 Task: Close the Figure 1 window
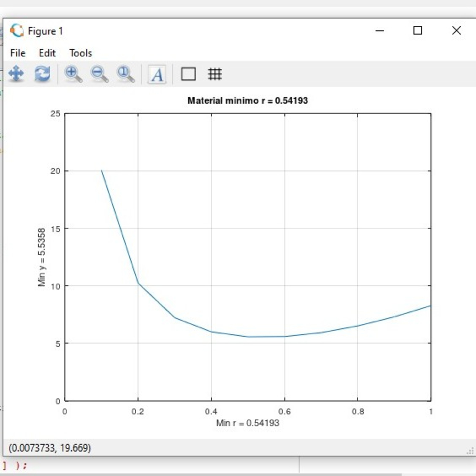click(456, 31)
